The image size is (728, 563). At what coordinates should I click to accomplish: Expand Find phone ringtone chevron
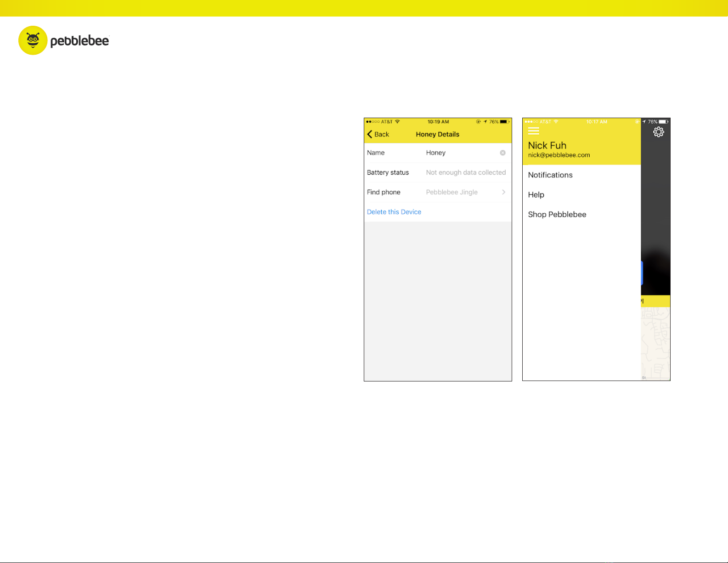click(x=504, y=192)
